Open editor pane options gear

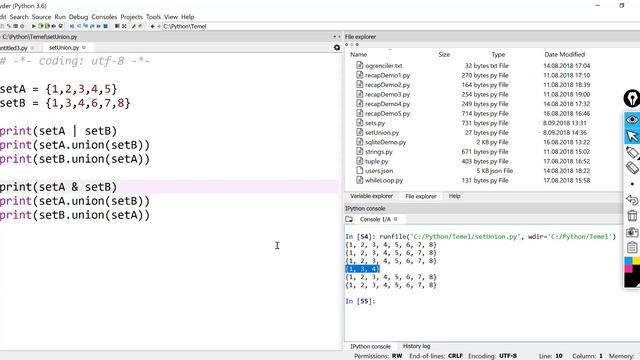pyautogui.click(x=337, y=48)
